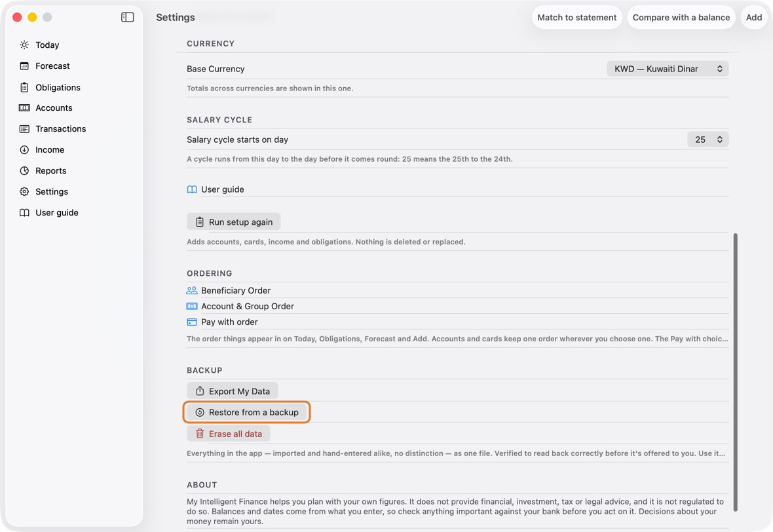Click the clipboard icon beside Obligations
773x532 pixels.
[24, 87]
